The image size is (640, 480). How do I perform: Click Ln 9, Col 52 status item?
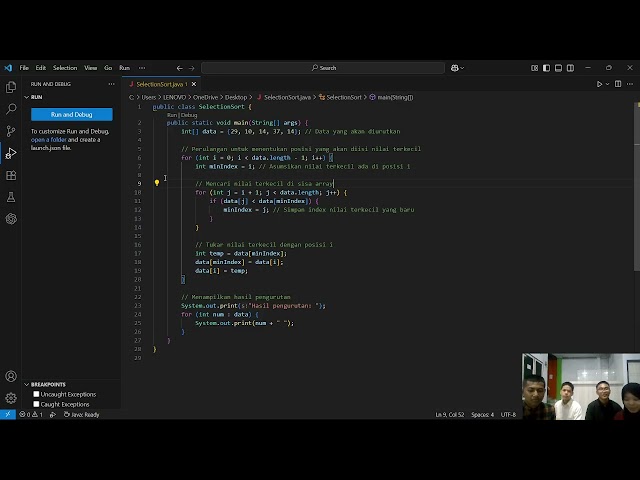click(x=449, y=414)
